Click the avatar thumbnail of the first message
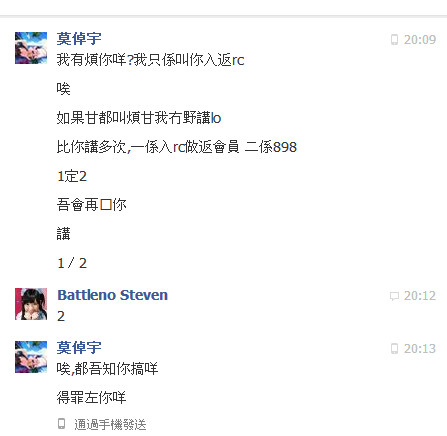 31,48
